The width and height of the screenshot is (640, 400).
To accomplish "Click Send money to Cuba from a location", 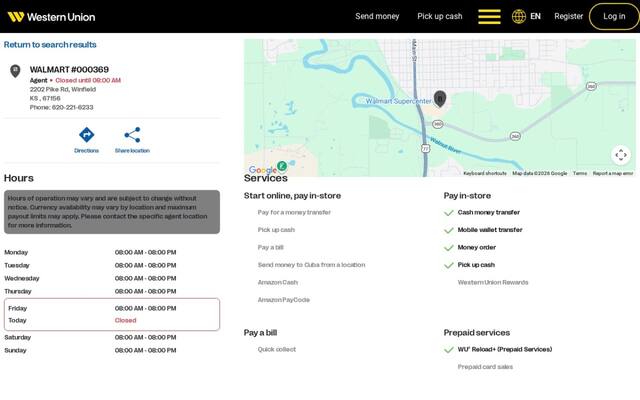I will (x=311, y=265).
